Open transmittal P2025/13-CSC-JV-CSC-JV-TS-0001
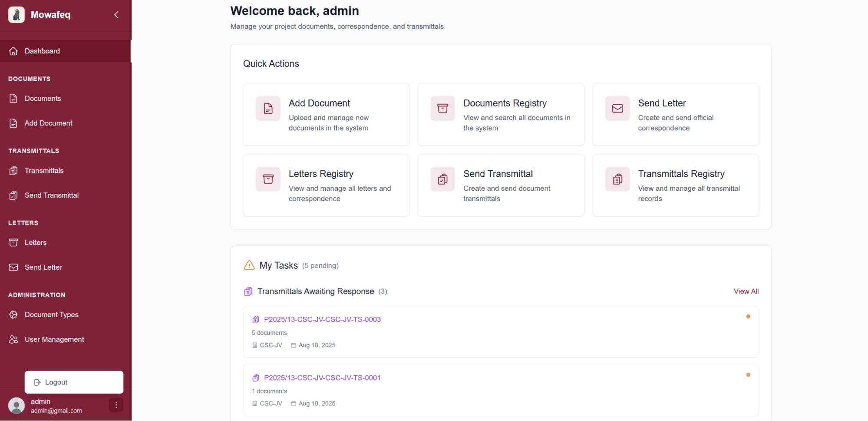 coord(322,378)
